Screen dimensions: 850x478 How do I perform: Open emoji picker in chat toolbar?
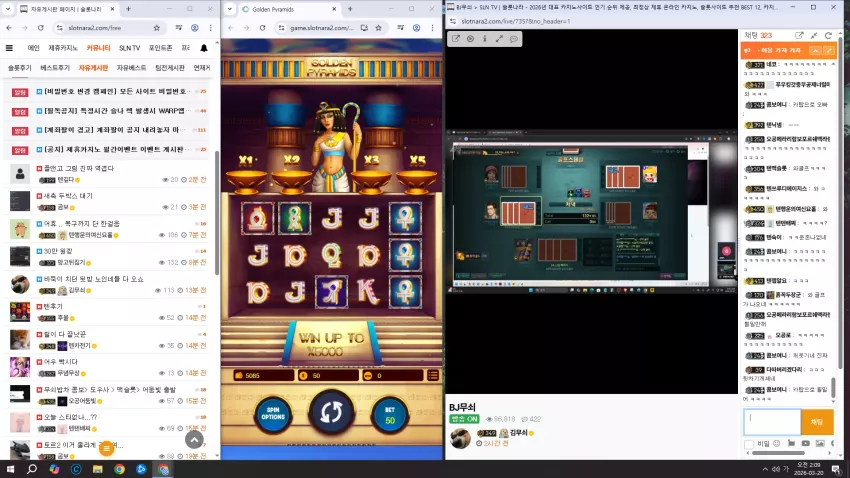776,443
